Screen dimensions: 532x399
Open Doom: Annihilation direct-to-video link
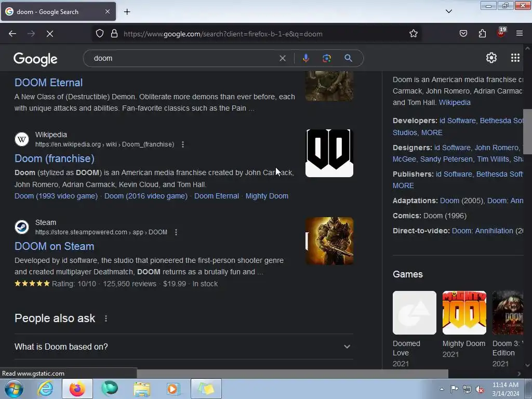482,231
